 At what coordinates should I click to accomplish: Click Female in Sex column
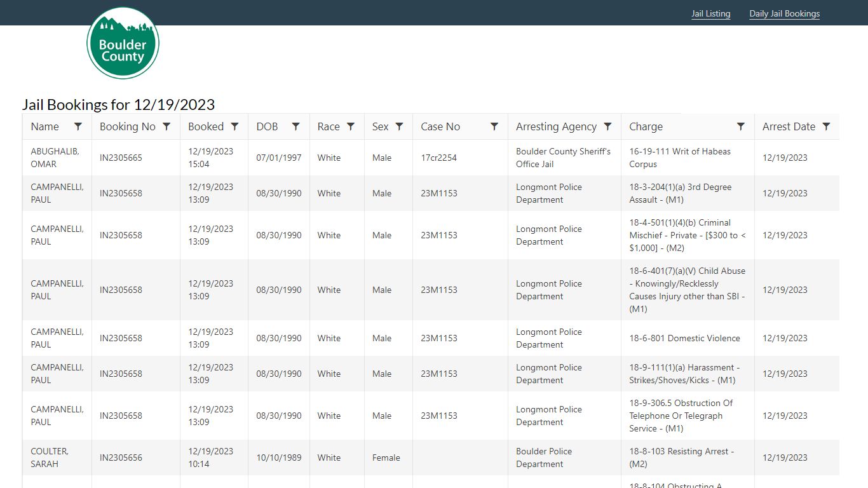point(386,457)
